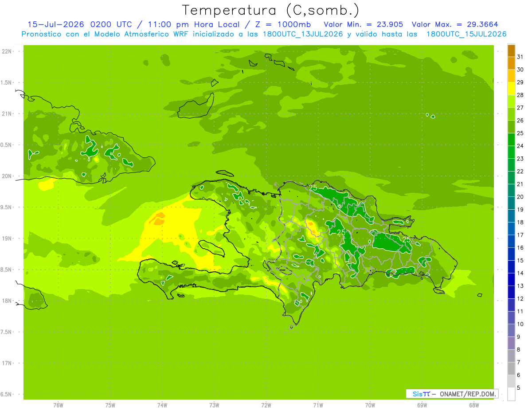Click the dark blue swatch between 13 and 14
532x411 pixels.
pos(511,280)
